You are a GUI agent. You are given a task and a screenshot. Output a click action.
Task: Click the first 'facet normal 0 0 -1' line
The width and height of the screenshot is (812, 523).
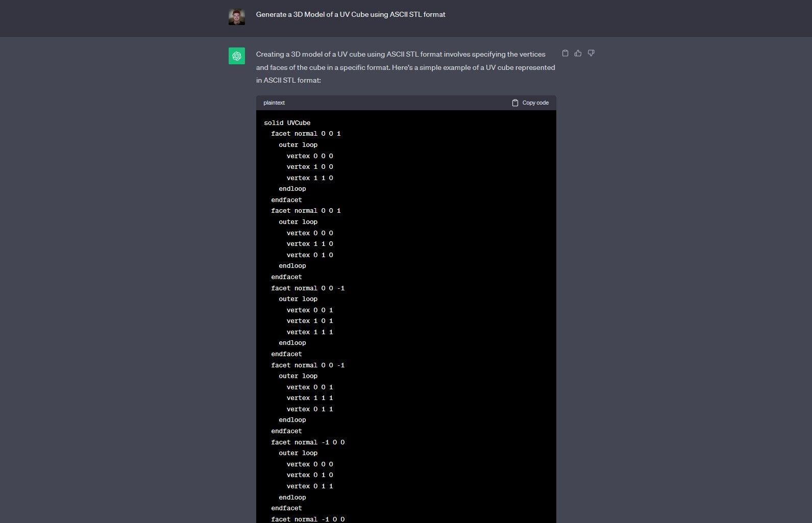pos(308,288)
